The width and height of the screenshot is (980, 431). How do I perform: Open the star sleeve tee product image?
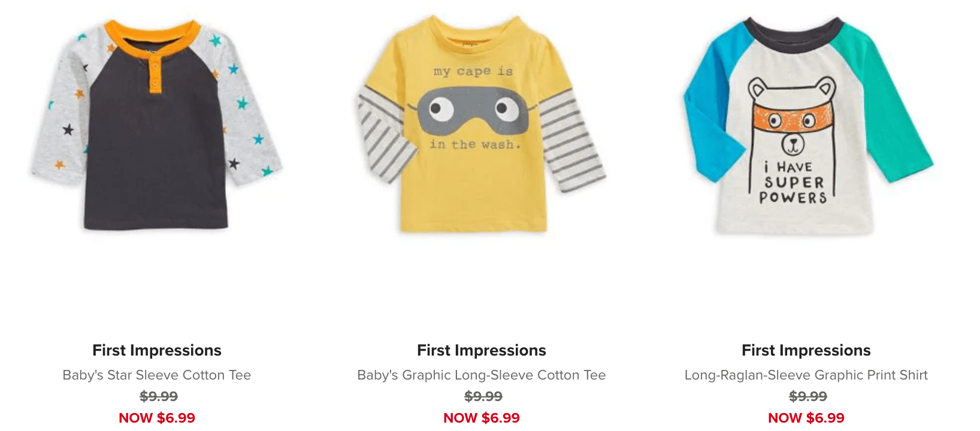[x=157, y=125]
